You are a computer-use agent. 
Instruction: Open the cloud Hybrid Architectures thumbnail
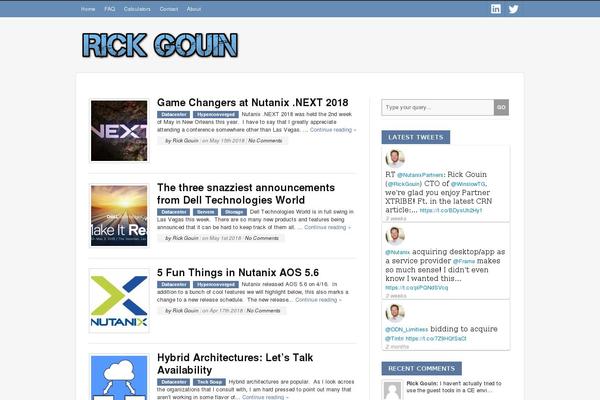(119, 377)
